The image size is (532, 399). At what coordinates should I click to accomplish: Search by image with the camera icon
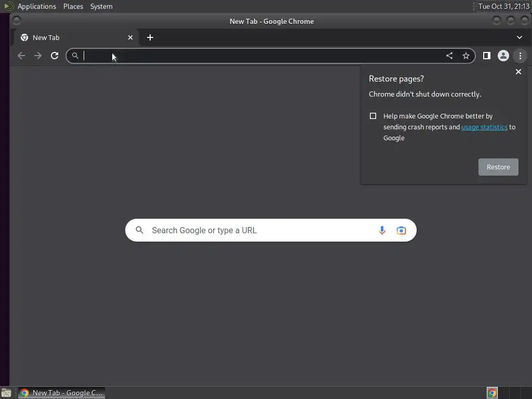[x=401, y=230]
